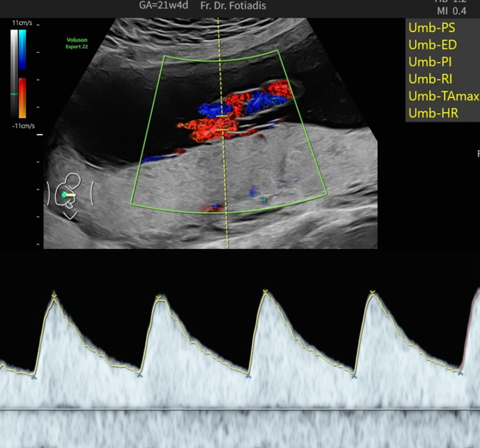The height and width of the screenshot is (448, 480).
Task: Click the Voluson Expert 22 logo
Action: click(77, 43)
